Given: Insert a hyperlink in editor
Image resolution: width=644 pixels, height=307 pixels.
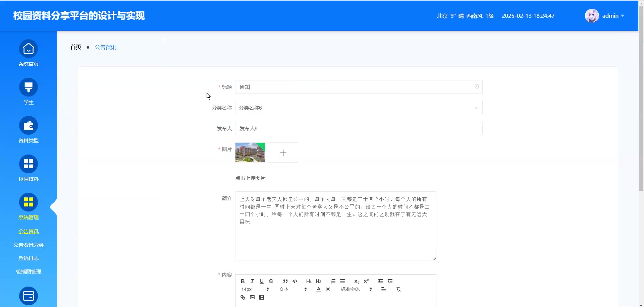Looking at the screenshot, I should (243, 297).
